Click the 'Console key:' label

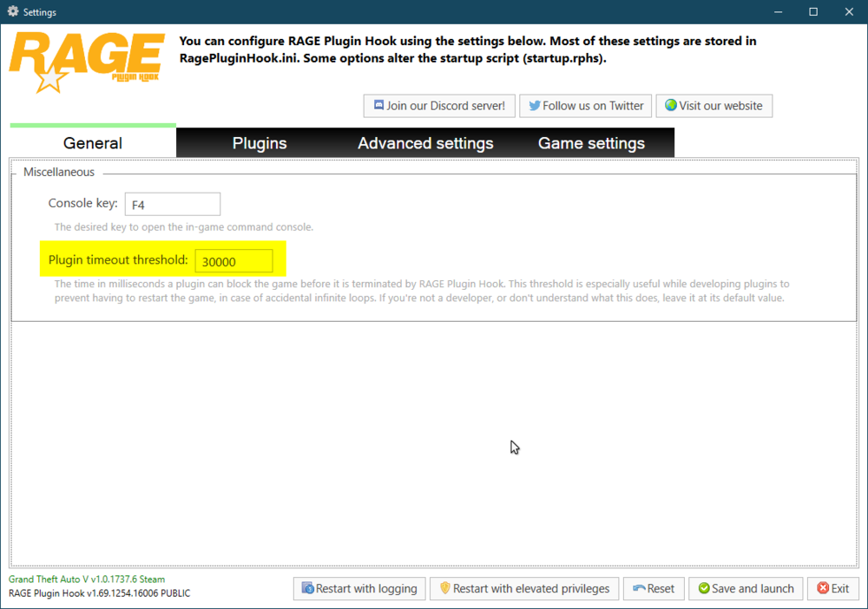point(83,203)
